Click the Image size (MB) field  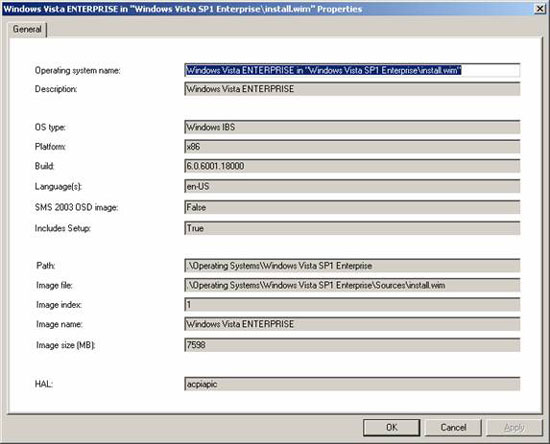pyautogui.click(x=352, y=345)
